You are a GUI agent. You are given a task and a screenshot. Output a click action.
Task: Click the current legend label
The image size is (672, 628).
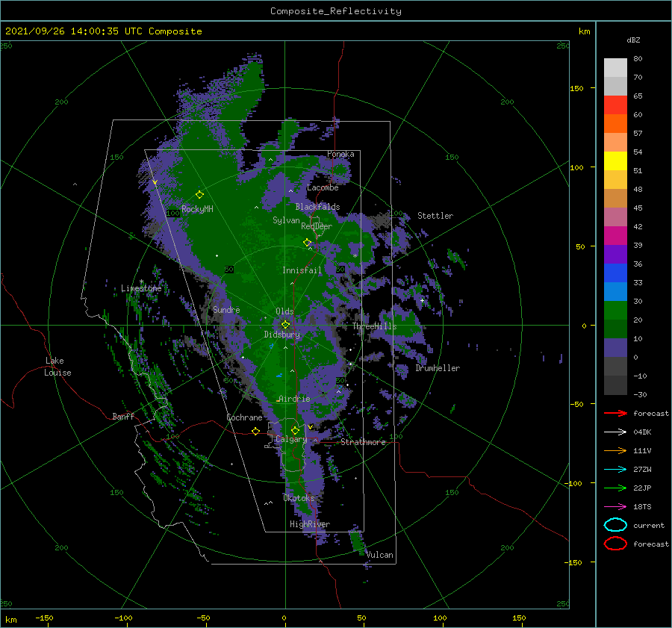(649, 525)
